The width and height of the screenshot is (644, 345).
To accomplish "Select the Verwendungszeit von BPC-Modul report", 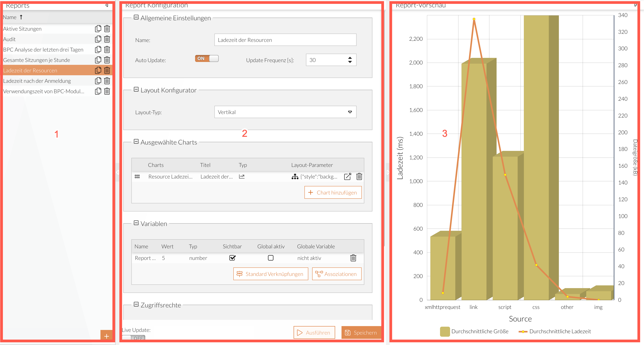I will [x=44, y=91].
